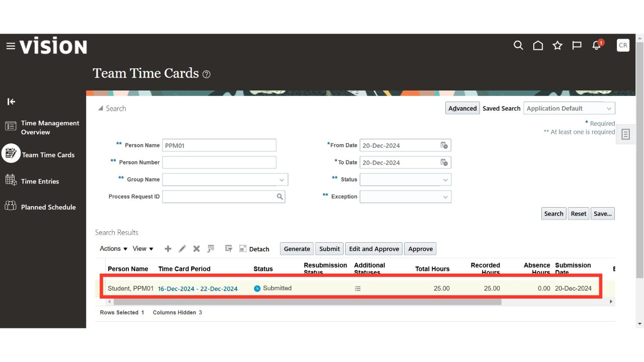Open the Group Name dropdown

[x=225, y=179]
